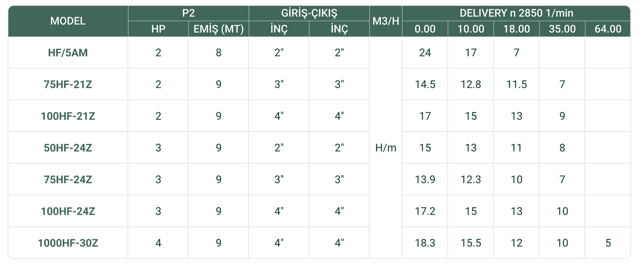Select the 100HF-21Z model cell
This screenshot has height=264, width=644.
pyautogui.click(x=68, y=116)
